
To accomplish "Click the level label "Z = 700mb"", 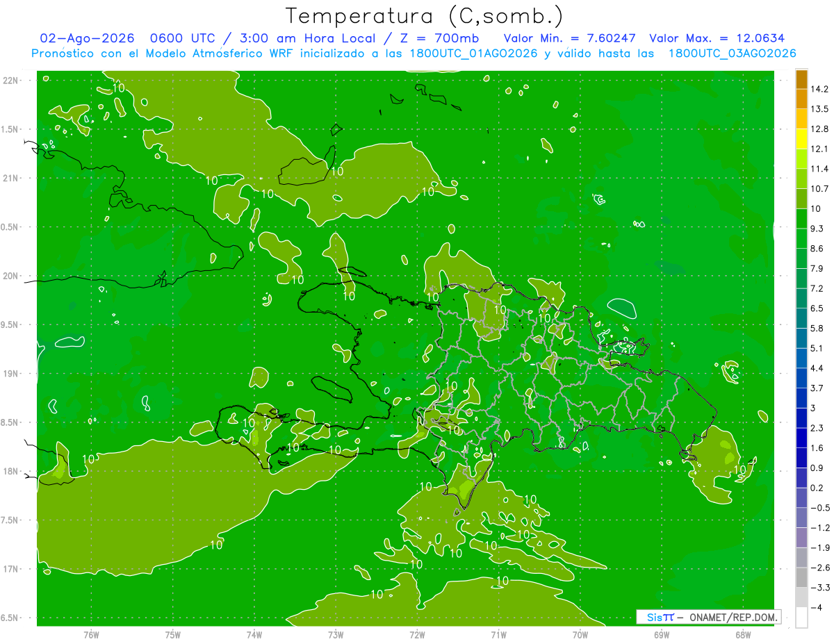I will tap(441, 38).
